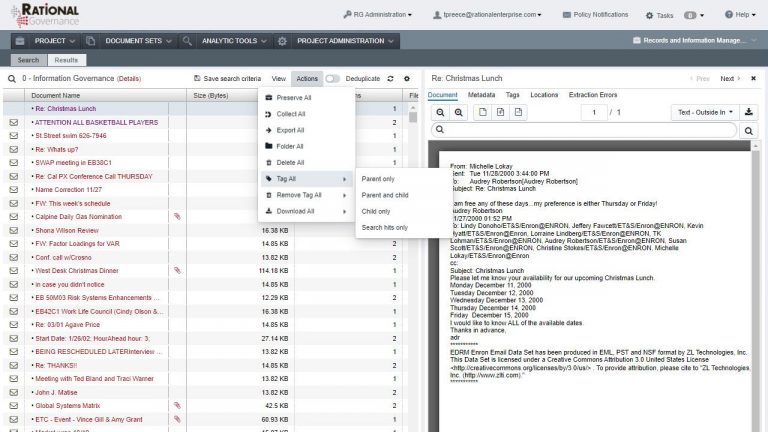Screen dimensions: 768x432
Task: Download the document using download icon
Action: (x=748, y=112)
